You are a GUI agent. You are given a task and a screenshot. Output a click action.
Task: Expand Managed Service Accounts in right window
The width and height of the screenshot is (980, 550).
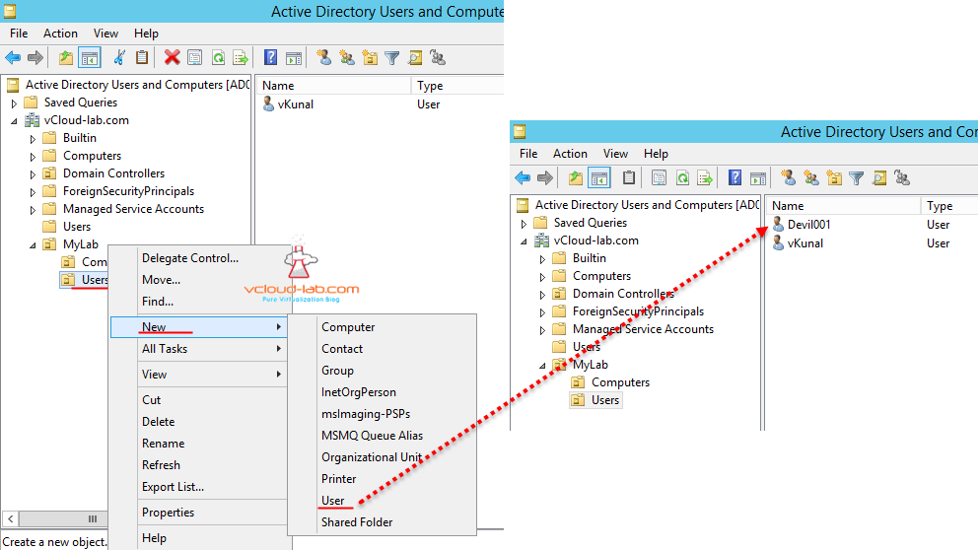(542, 330)
